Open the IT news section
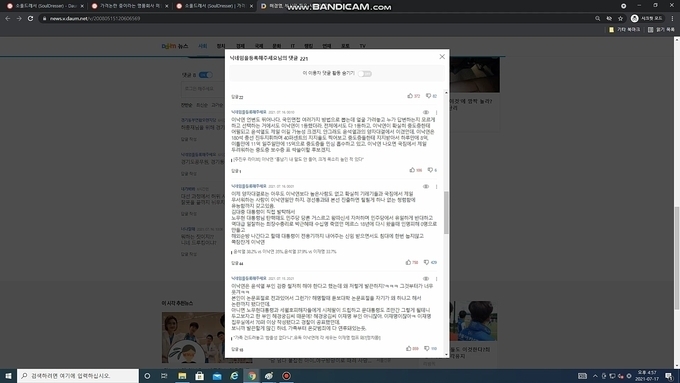680x383 pixels. click(x=293, y=46)
